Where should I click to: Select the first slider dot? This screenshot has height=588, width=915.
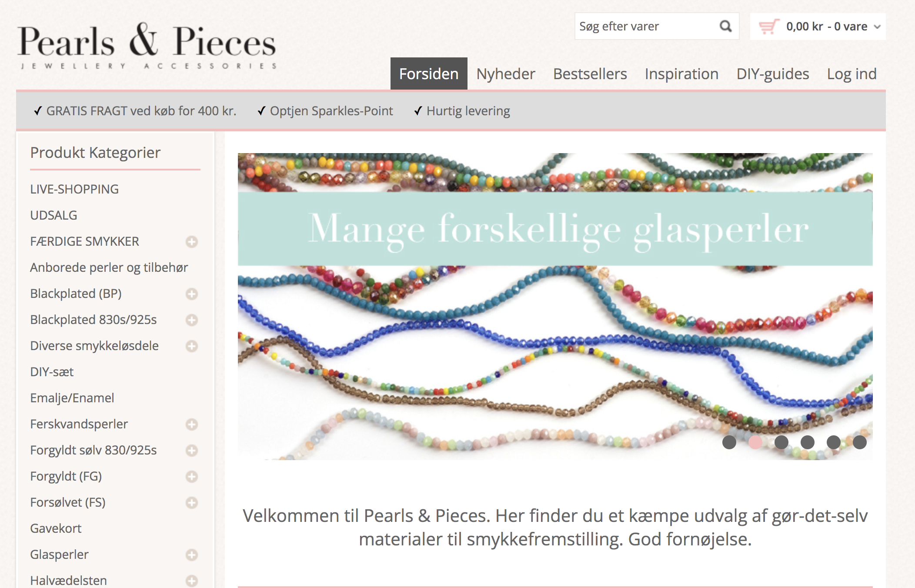click(x=729, y=442)
